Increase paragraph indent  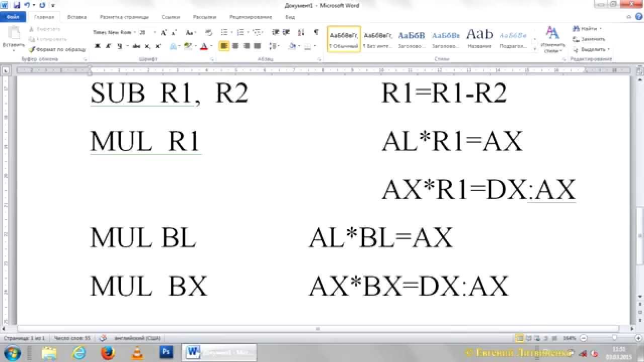[285, 33]
